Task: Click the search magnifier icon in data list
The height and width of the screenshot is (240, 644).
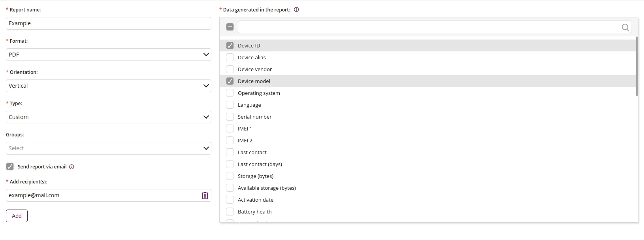Action: [x=625, y=27]
